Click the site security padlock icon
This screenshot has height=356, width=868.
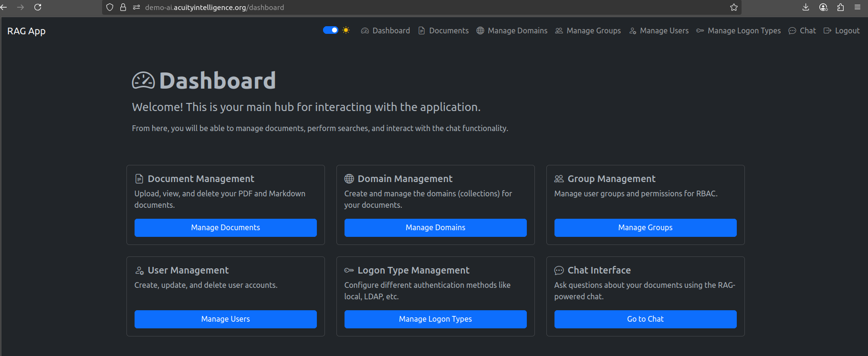[x=123, y=7]
